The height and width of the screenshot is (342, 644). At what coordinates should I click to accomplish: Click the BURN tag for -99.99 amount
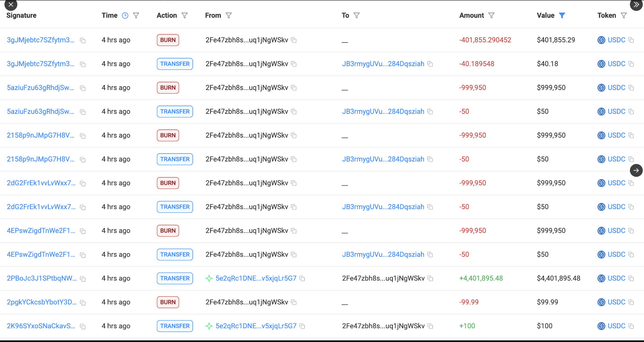pyautogui.click(x=168, y=302)
